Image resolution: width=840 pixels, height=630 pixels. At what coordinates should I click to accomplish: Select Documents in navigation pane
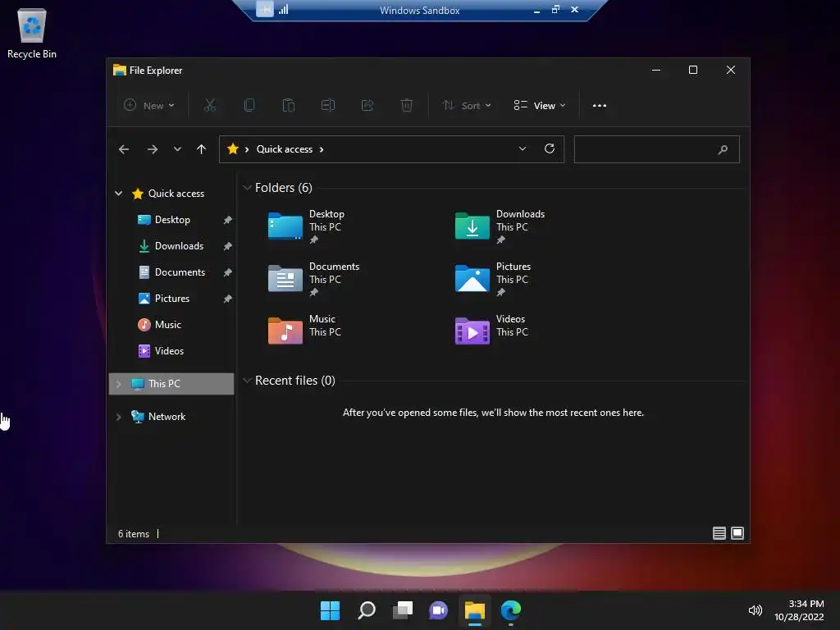(x=180, y=272)
